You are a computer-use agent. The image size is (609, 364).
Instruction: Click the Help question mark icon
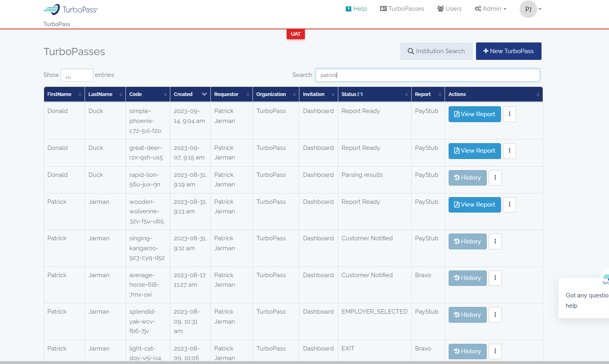click(x=349, y=8)
